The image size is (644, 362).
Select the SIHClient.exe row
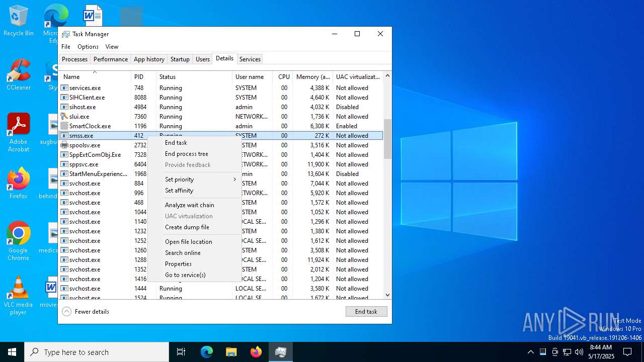(x=221, y=97)
